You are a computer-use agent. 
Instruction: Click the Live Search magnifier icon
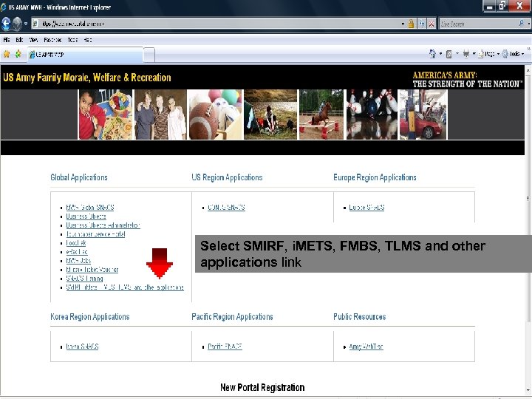521,24
